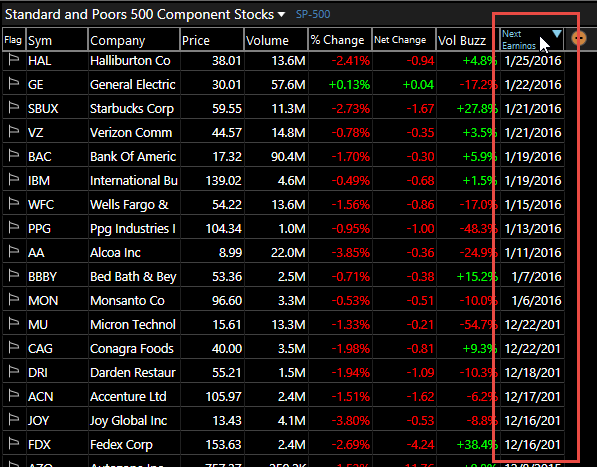Screen dimensions: 597x467
Task: Click the Verizon Comm company name
Action: coord(131,132)
